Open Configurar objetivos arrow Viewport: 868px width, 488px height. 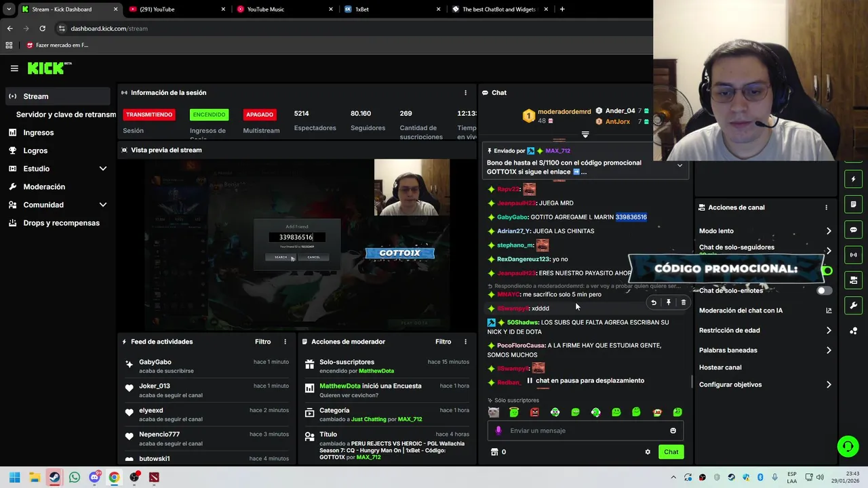pos(829,385)
